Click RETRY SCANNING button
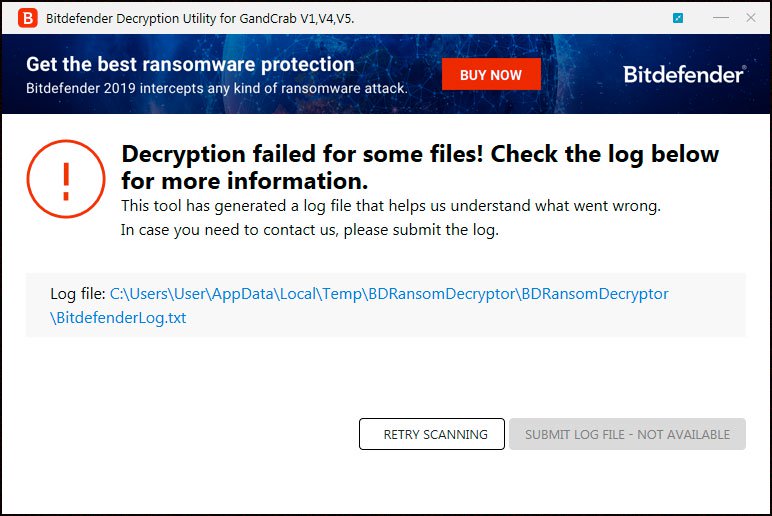The image size is (772, 516). pos(431,434)
